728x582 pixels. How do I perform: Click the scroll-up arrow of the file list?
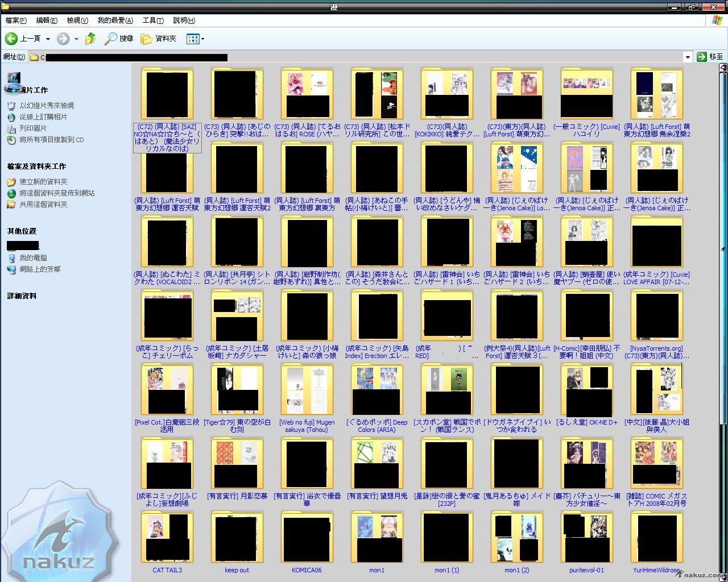pyautogui.click(x=723, y=68)
